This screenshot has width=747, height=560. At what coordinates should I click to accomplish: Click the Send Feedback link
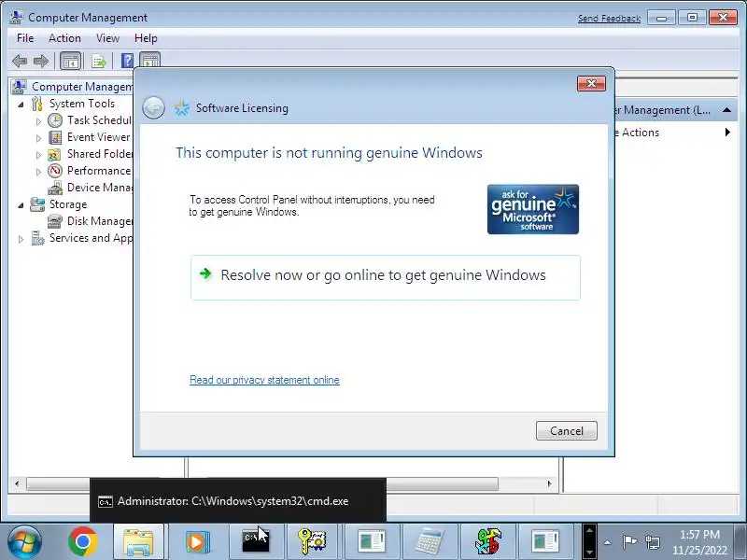click(x=609, y=18)
